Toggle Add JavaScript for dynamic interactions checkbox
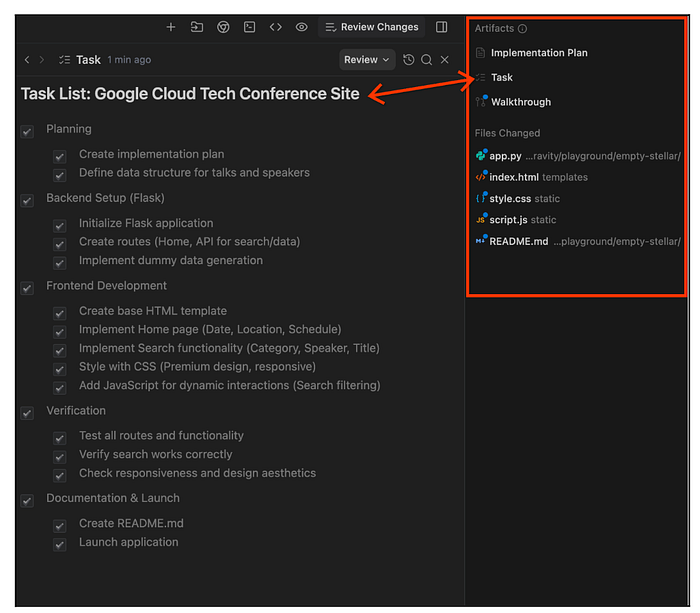Image resolution: width=700 pixels, height=613 pixels. tap(60, 388)
